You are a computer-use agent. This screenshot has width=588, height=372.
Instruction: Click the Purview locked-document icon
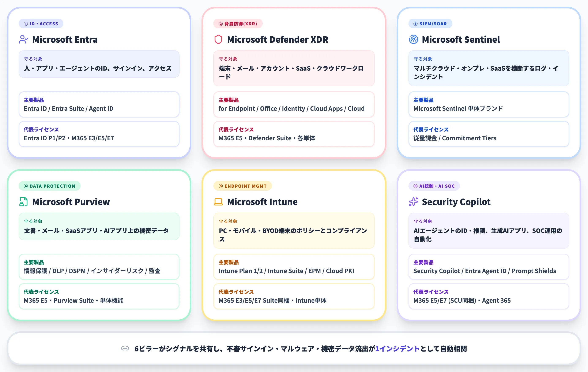coord(23,202)
